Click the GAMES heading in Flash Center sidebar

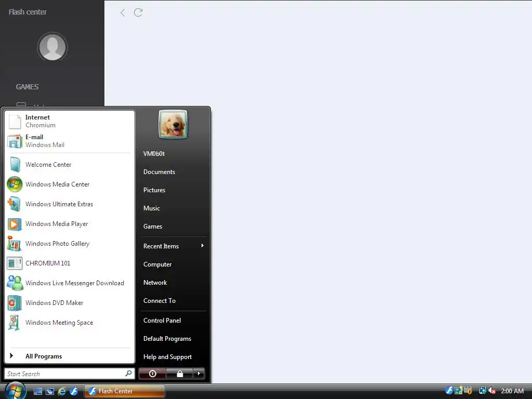coord(27,87)
